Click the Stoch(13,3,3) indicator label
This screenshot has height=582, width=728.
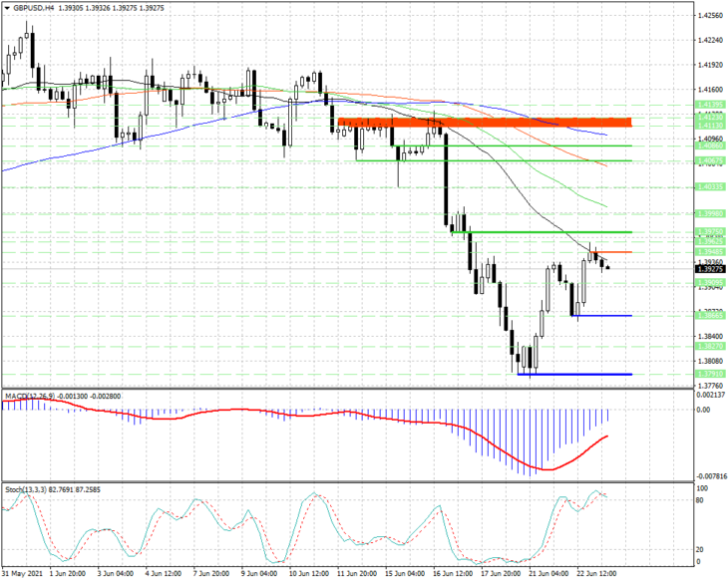(26, 489)
